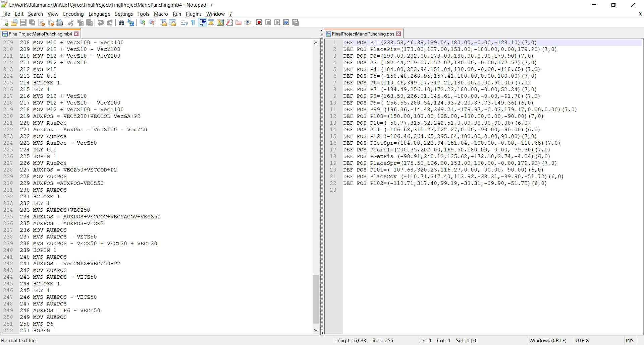The image size is (644, 345).
Task: Click line 'DEF POS P99=' in right pane
Action: 460,110
